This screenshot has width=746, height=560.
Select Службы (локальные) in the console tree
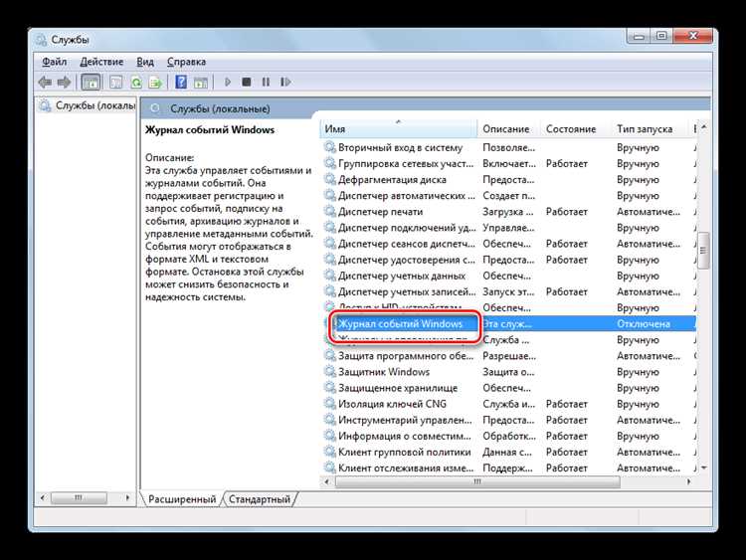click(88, 105)
